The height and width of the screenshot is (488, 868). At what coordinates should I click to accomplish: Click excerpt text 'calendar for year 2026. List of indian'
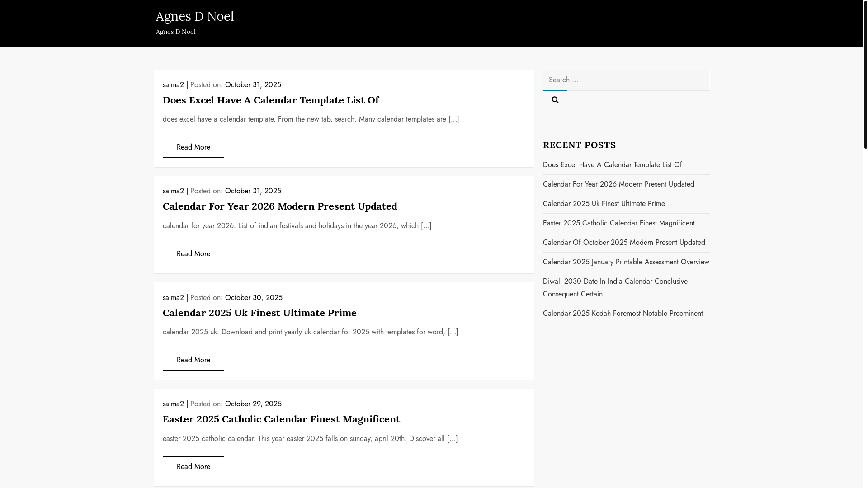click(x=297, y=226)
